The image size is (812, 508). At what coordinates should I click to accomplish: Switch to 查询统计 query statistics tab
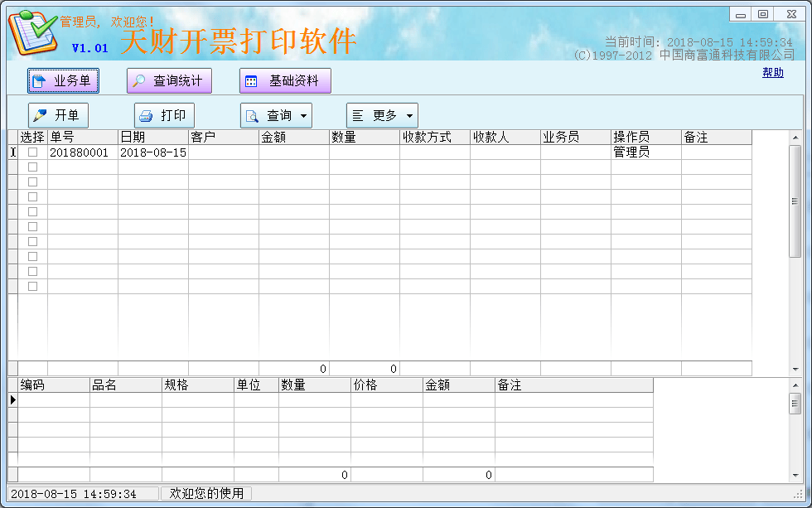click(169, 81)
